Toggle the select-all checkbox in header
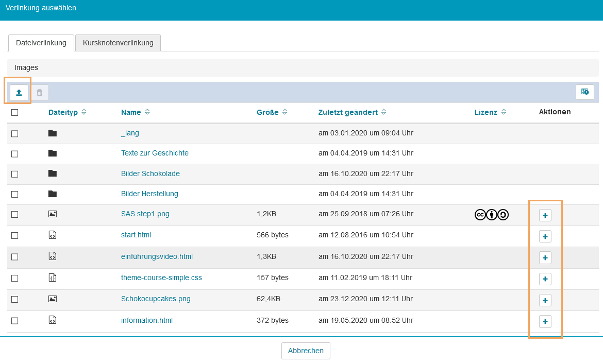The image size is (603, 364). pos(14,112)
